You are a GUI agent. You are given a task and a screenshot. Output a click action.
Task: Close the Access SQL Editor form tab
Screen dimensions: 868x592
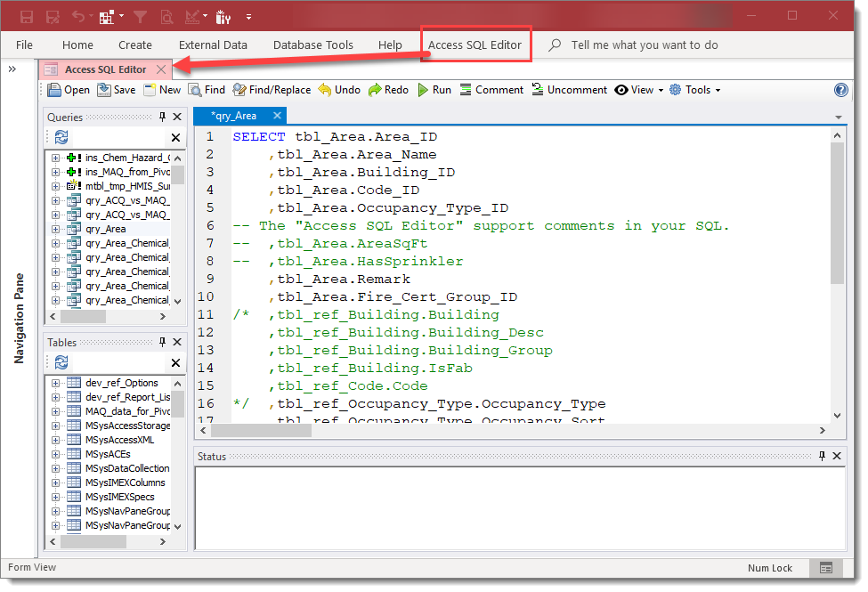coord(161,69)
